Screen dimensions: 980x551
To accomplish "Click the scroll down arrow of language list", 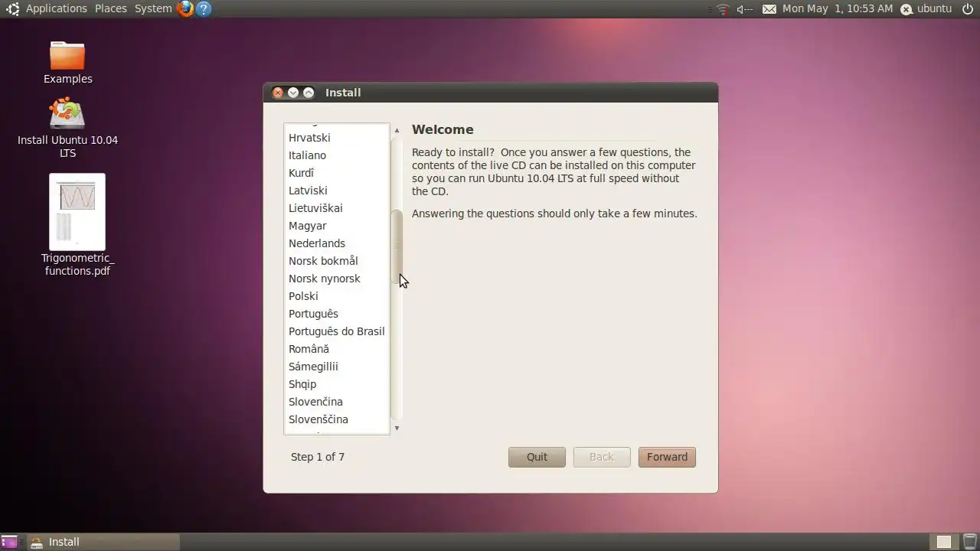I will pos(397,428).
